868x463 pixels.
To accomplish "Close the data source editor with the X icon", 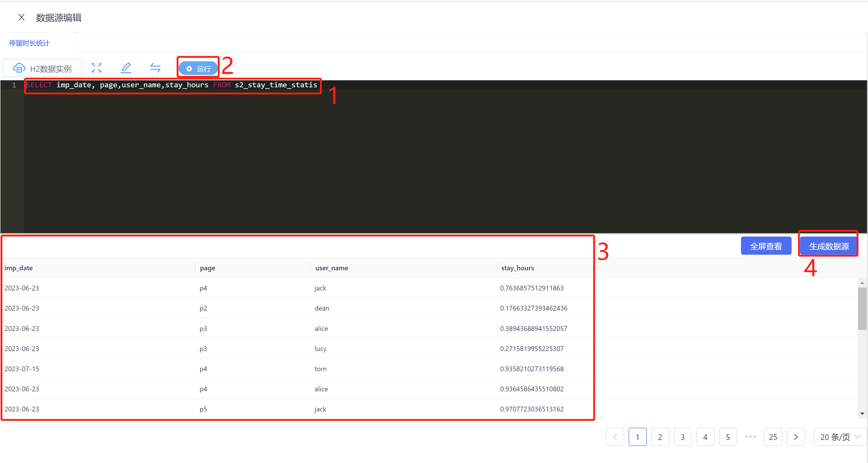I will click(21, 17).
